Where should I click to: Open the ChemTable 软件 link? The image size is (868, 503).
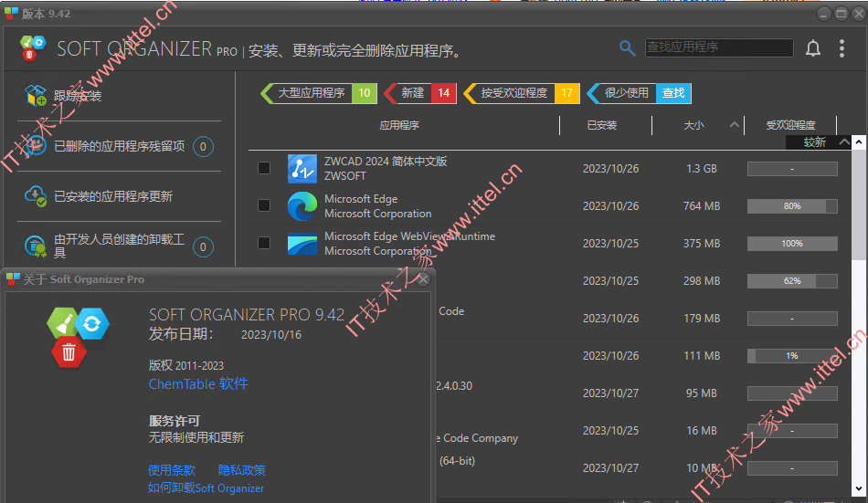198,384
